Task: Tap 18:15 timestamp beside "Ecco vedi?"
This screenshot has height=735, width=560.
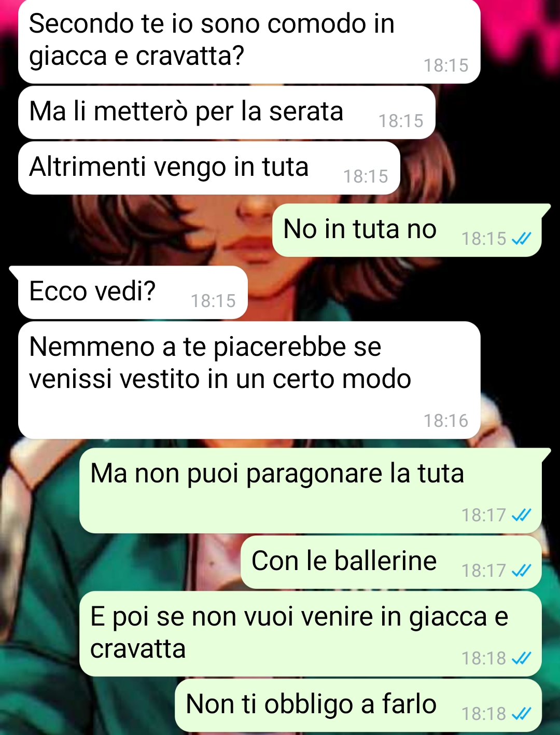Action: [x=213, y=301]
